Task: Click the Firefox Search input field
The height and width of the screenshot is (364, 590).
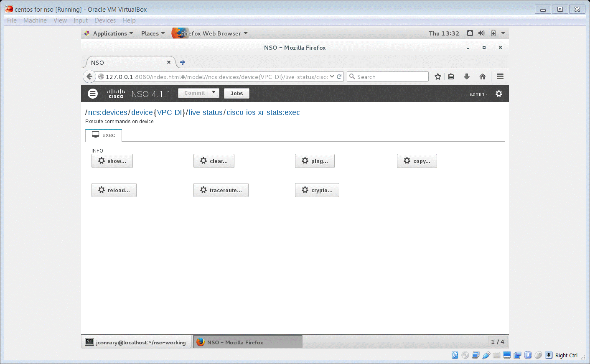Action: [388, 76]
